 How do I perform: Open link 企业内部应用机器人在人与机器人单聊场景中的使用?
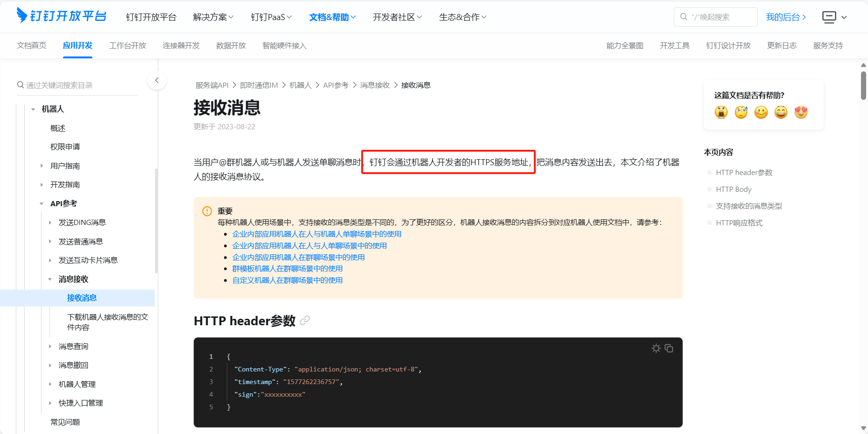pyautogui.click(x=317, y=234)
